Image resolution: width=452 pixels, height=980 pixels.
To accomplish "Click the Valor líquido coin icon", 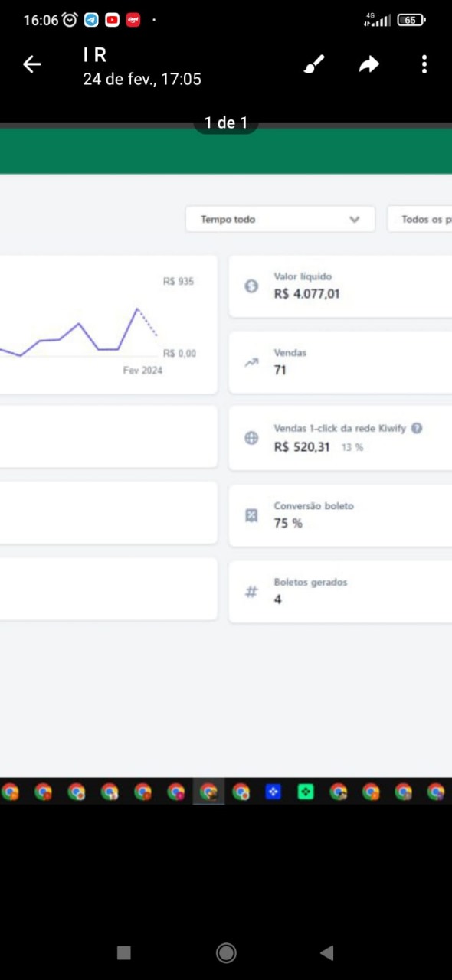I will click(251, 286).
